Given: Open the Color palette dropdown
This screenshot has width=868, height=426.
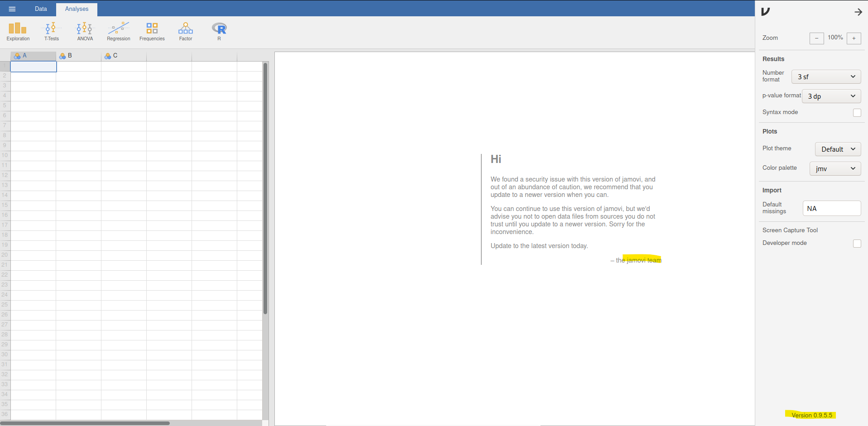Looking at the screenshot, I should point(835,169).
